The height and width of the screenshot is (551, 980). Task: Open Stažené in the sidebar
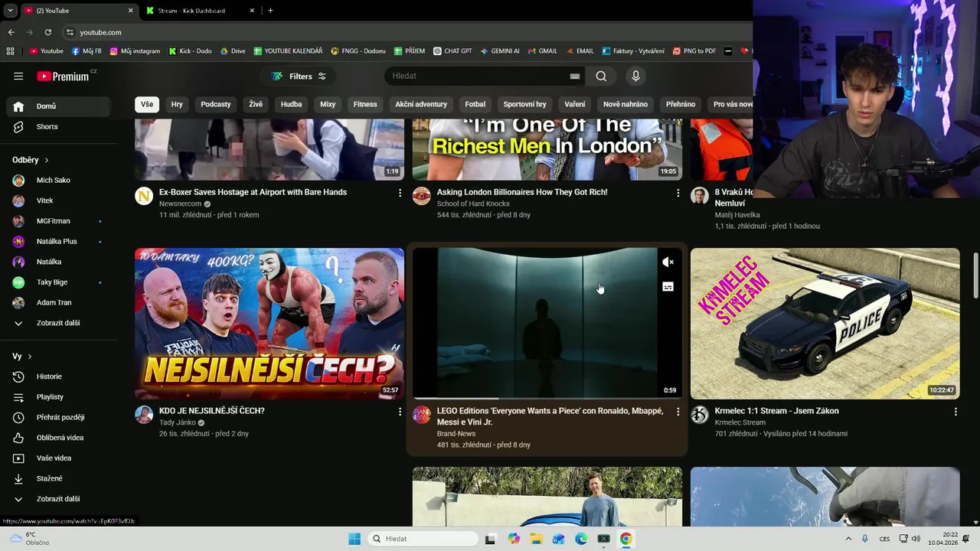[x=58, y=478]
